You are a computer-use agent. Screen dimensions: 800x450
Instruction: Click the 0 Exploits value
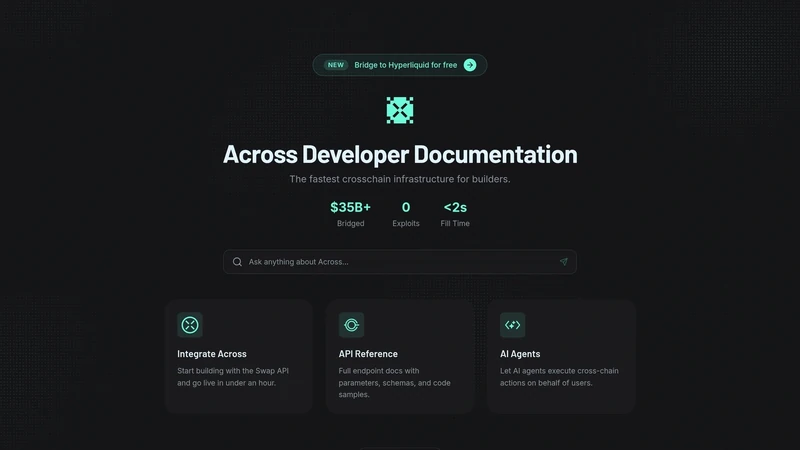[406, 207]
